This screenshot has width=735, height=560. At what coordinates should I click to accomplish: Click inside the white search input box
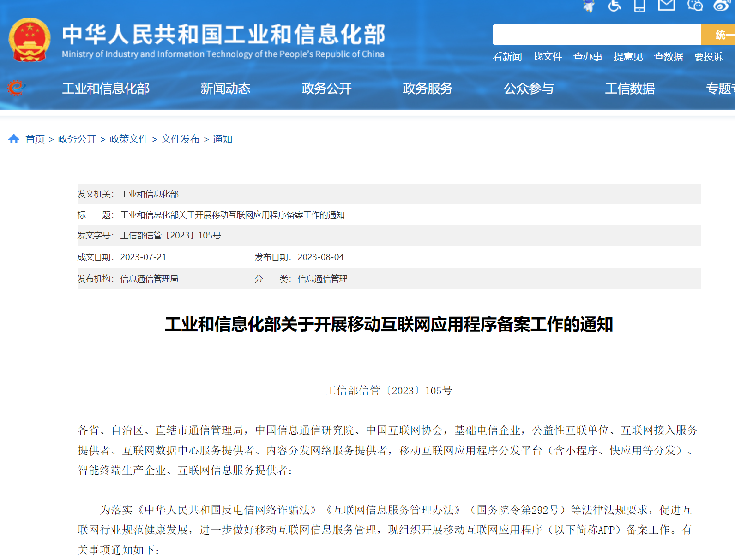(596, 35)
